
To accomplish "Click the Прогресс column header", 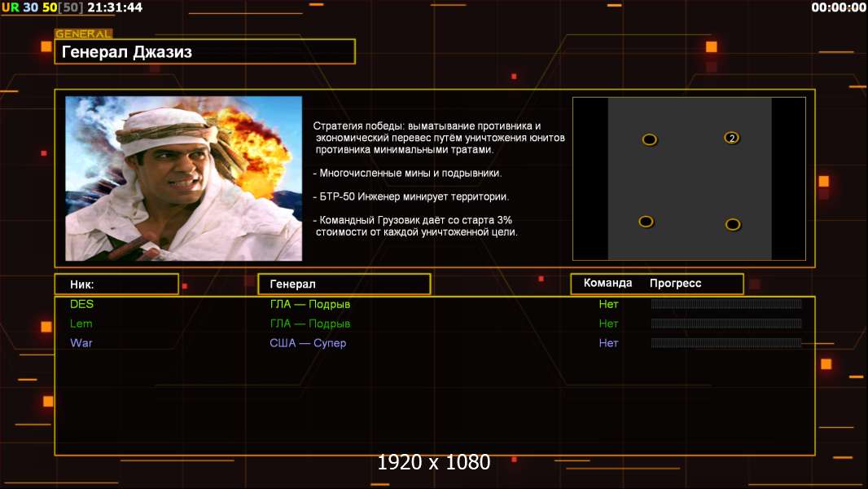I will [x=675, y=283].
